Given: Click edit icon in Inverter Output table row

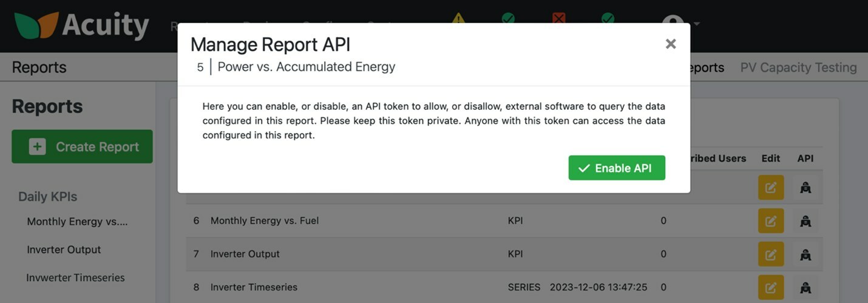Looking at the screenshot, I should point(770,254).
